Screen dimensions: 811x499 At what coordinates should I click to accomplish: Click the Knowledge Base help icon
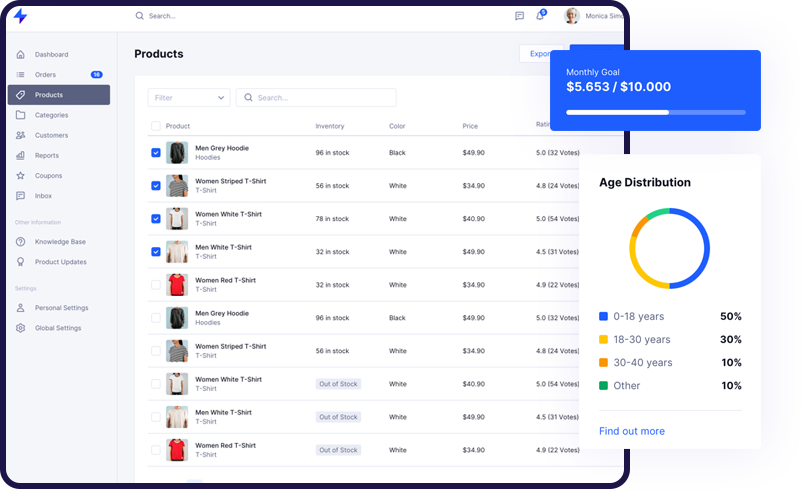click(21, 241)
